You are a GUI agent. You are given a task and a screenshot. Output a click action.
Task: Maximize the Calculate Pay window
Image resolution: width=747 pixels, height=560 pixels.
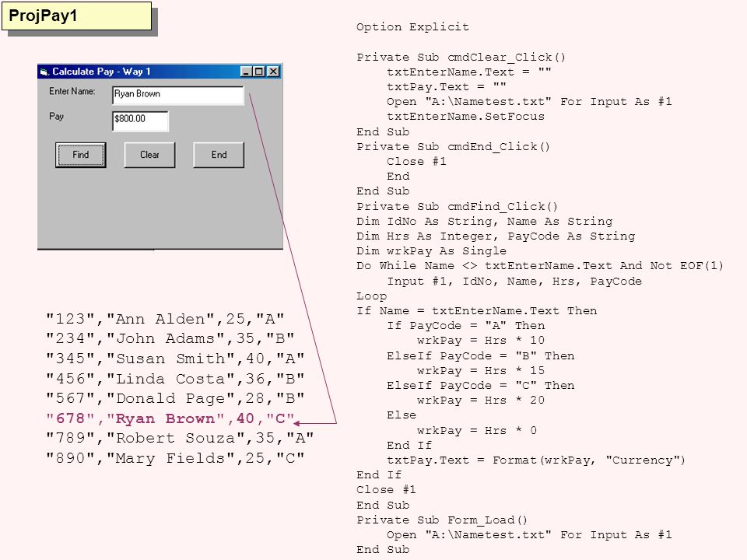pyautogui.click(x=258, y=72)
